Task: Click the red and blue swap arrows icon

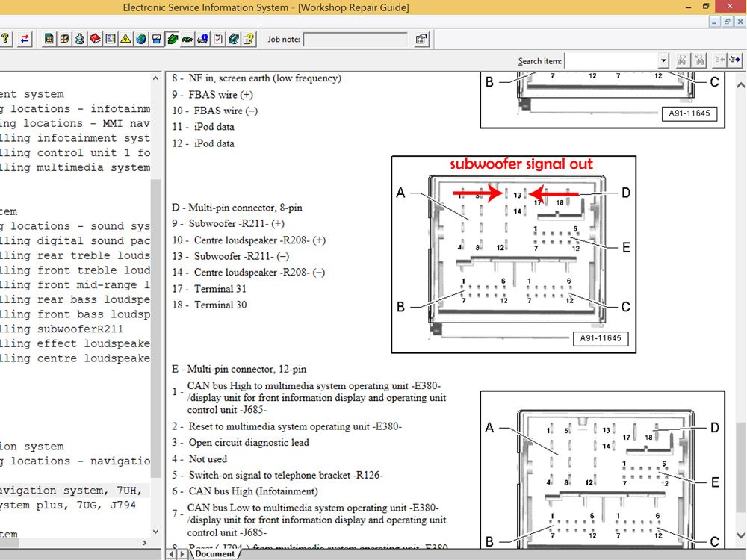Action: click(25, 39)
